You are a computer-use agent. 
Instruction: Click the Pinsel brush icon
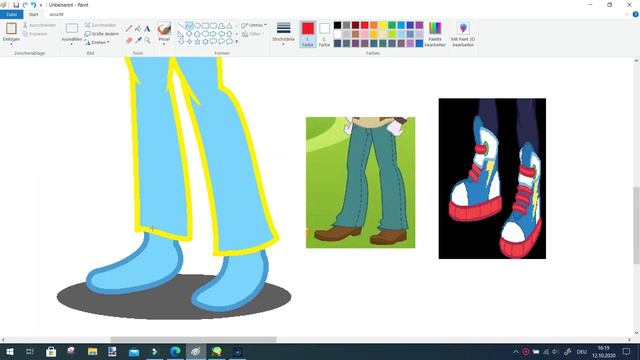164,29
